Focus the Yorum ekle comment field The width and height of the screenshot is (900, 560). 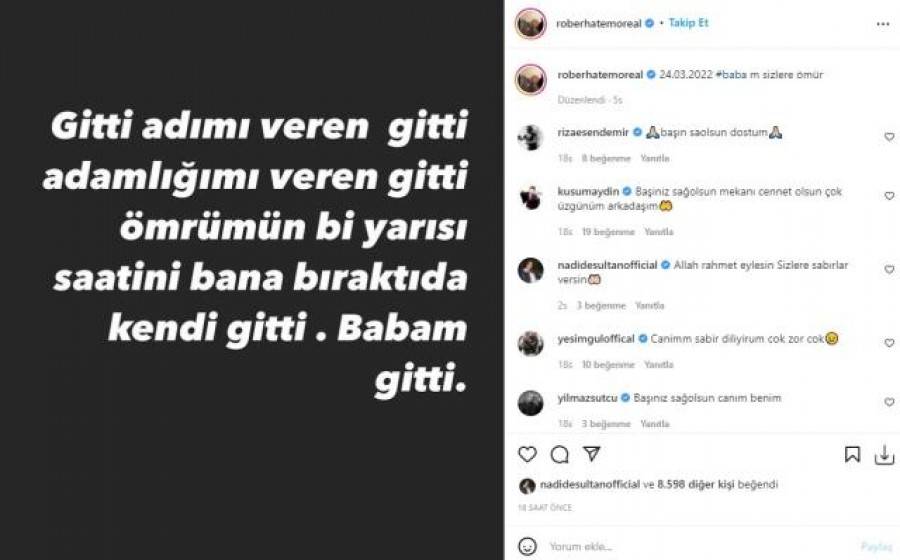tap(700, 546)
